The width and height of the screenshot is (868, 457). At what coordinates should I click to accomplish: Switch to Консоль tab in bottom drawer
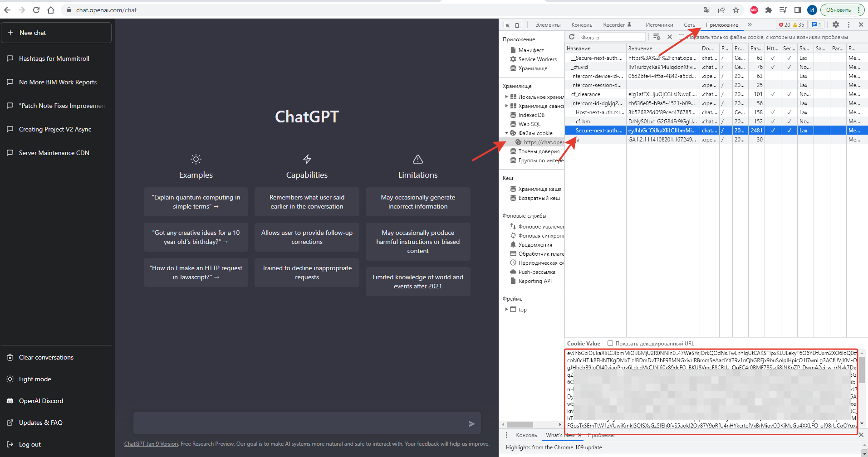(x=526, y=435)
